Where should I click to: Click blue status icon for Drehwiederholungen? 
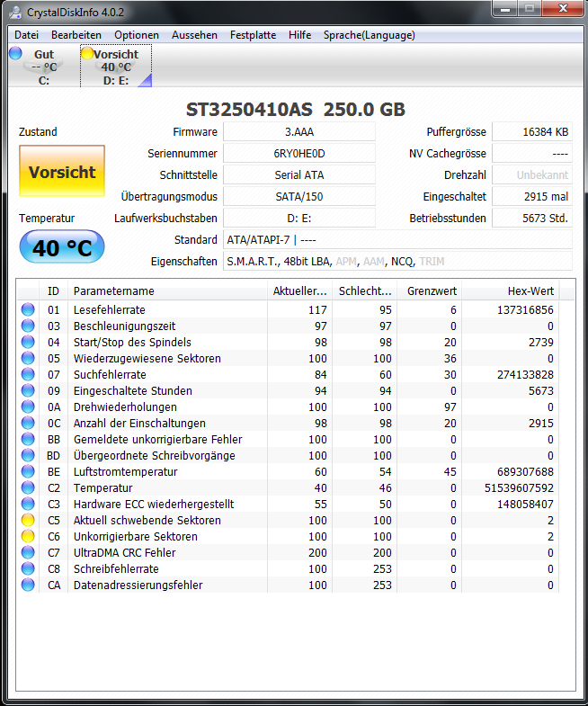28,407
